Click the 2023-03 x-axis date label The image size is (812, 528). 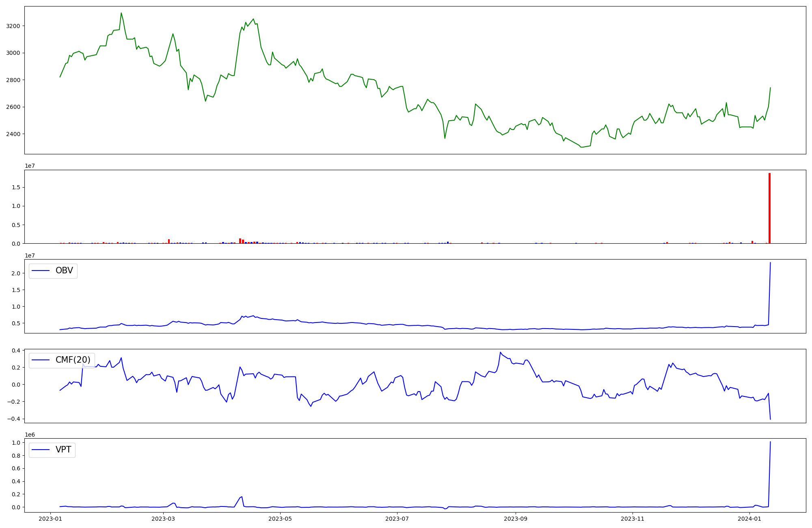coord(163,519)
